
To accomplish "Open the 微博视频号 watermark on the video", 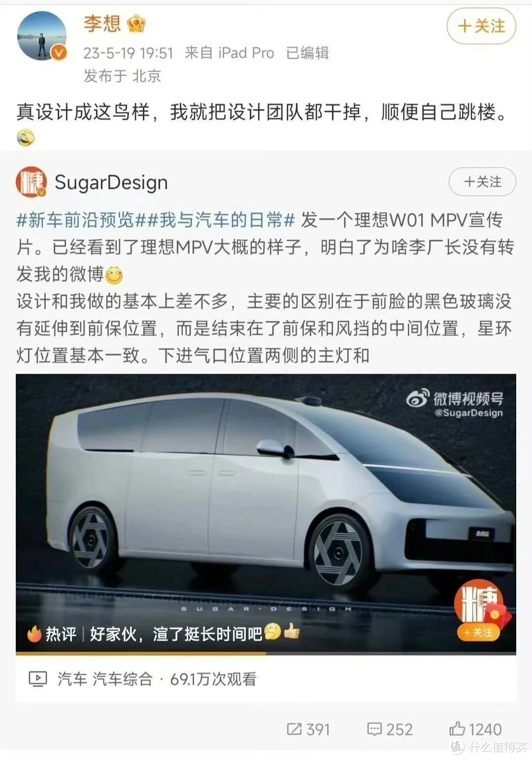I will pos(454,404).
